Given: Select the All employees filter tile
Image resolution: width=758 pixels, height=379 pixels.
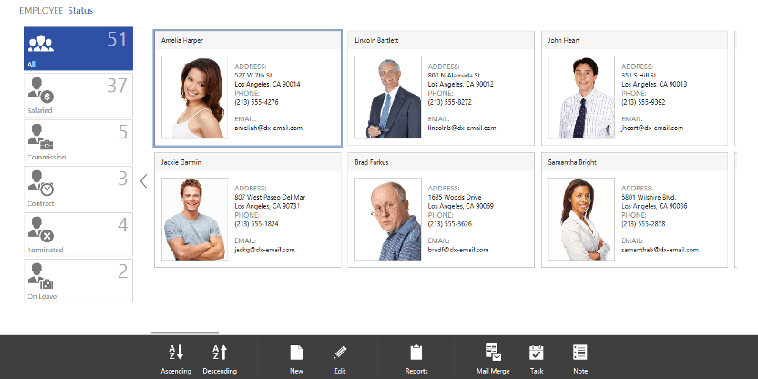Looking at the screenshot, I should point(78,49).
